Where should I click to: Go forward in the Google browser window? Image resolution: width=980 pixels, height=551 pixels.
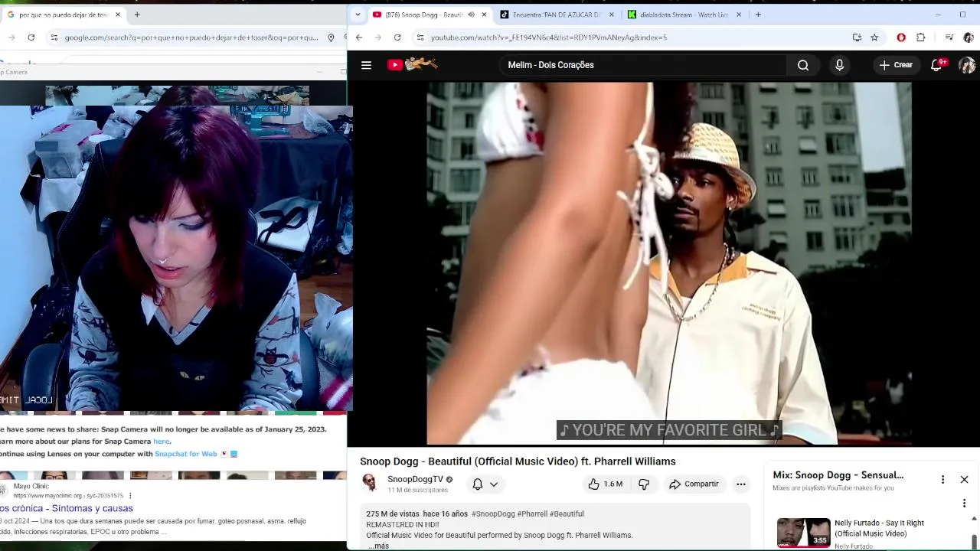click(x=11, y=37)
